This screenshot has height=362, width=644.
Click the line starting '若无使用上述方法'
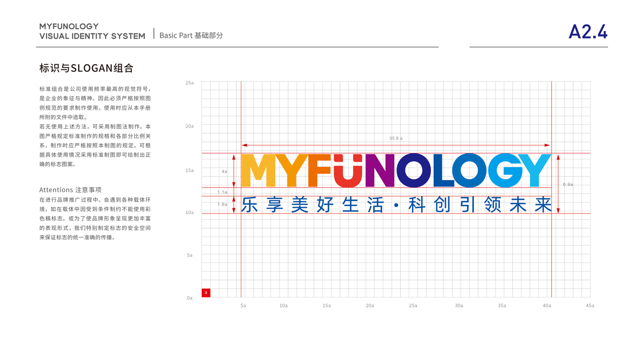pos(95,126)
